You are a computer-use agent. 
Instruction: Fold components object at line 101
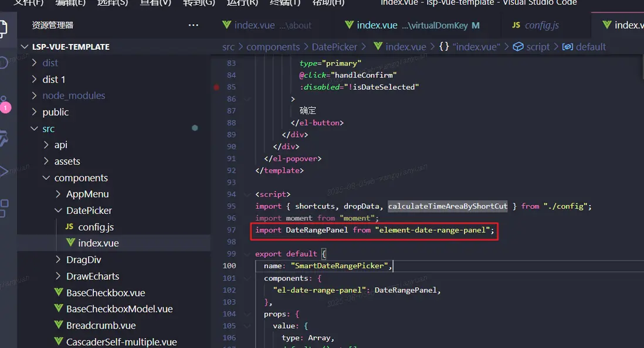point(247,278)
